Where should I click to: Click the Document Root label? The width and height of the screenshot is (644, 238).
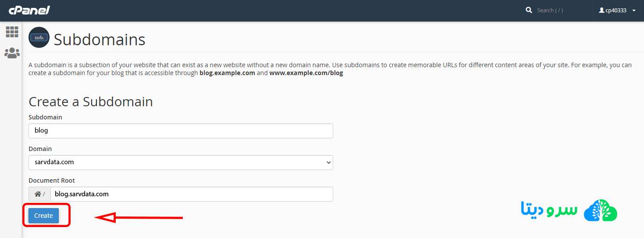tap(52, 180)
